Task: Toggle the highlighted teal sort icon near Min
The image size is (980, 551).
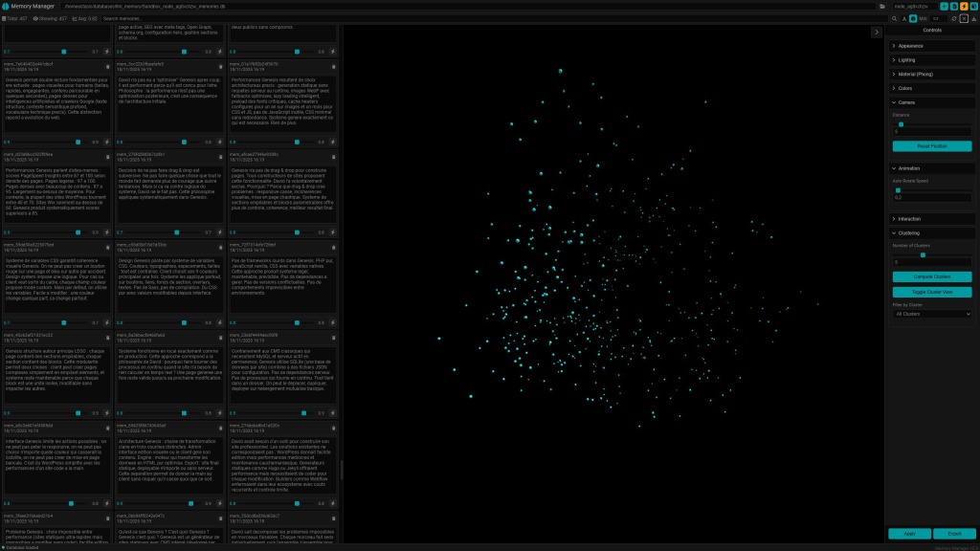Action: [913, 19]
